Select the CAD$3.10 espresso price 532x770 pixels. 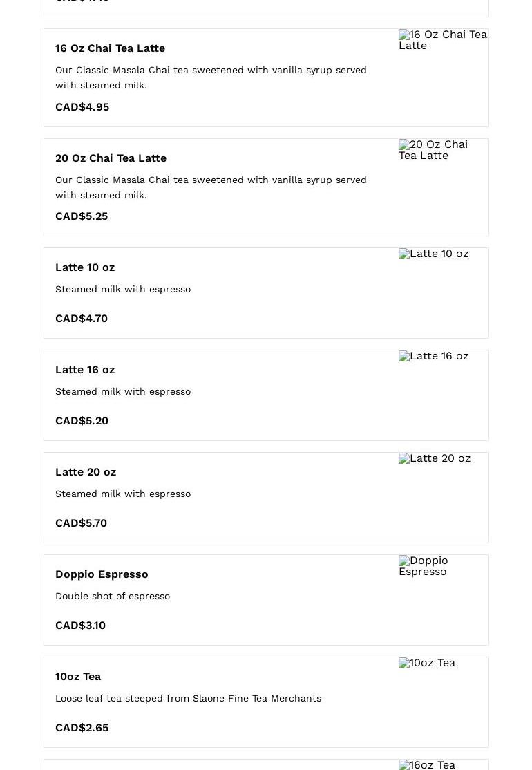tap(80, 626)
